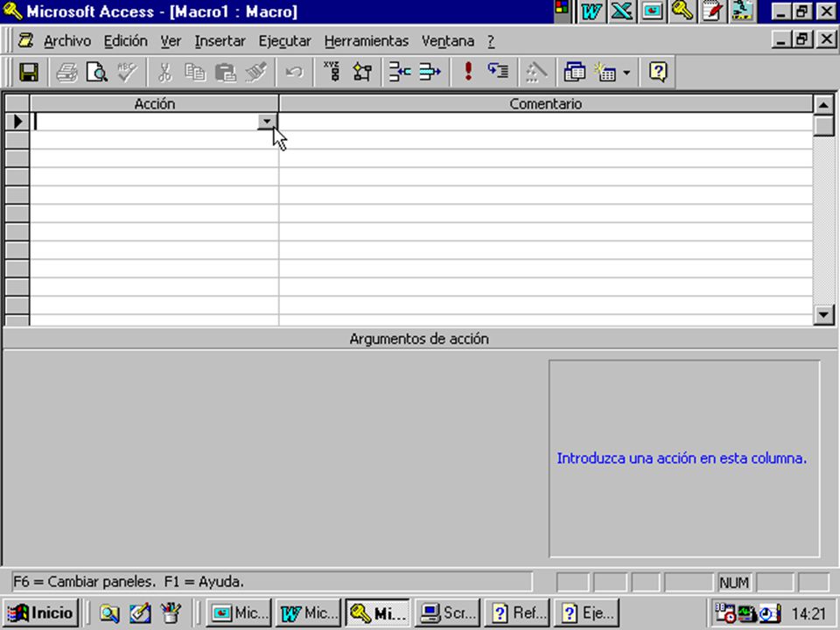Click the notepad with pen Shortcut Bar icon
The width and height of the screenshot is (840, 630).
point(712,11)
